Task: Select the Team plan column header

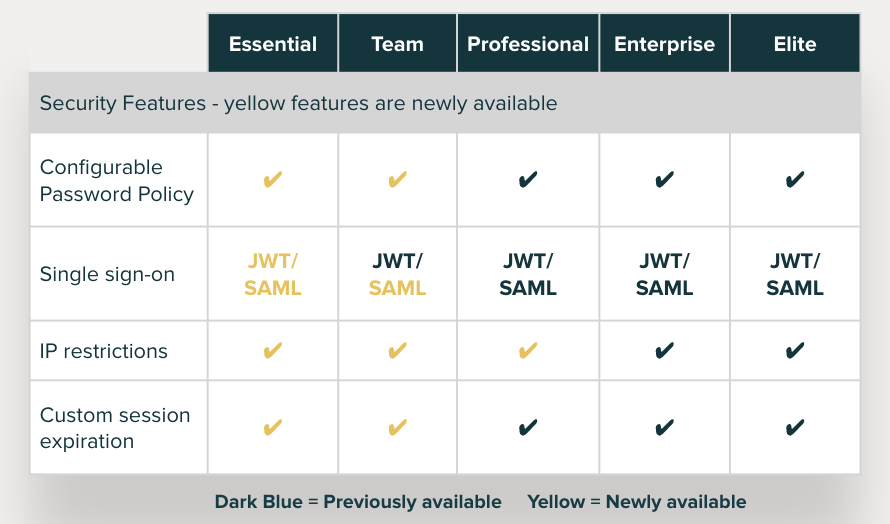Action: pyautogui.click(x=397, y=44)
